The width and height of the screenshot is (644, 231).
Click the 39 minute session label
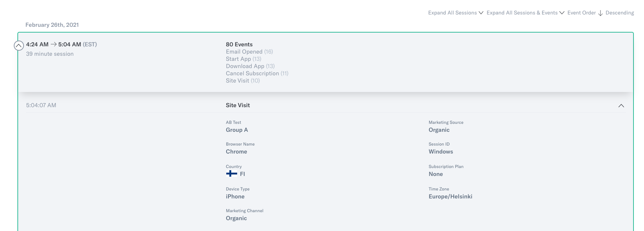(50, 54)
